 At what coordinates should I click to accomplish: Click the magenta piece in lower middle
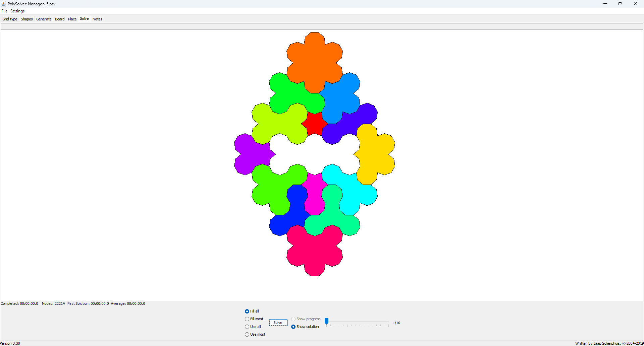point(315,194)
